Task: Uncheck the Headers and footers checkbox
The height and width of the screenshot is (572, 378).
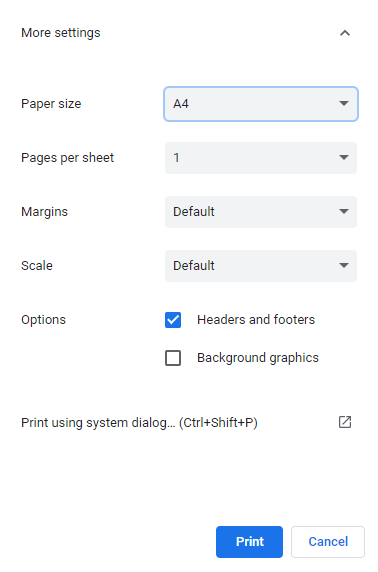Action: coord(173,320)
